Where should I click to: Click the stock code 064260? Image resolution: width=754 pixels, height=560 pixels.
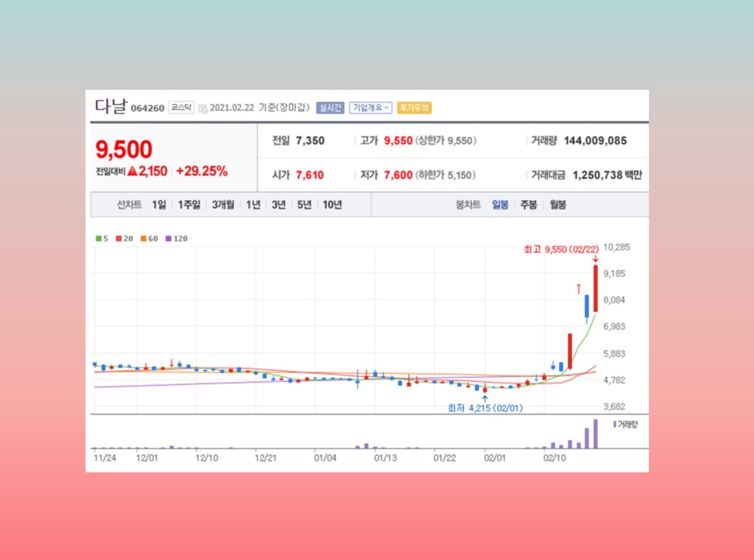click(x=148, y=109)
